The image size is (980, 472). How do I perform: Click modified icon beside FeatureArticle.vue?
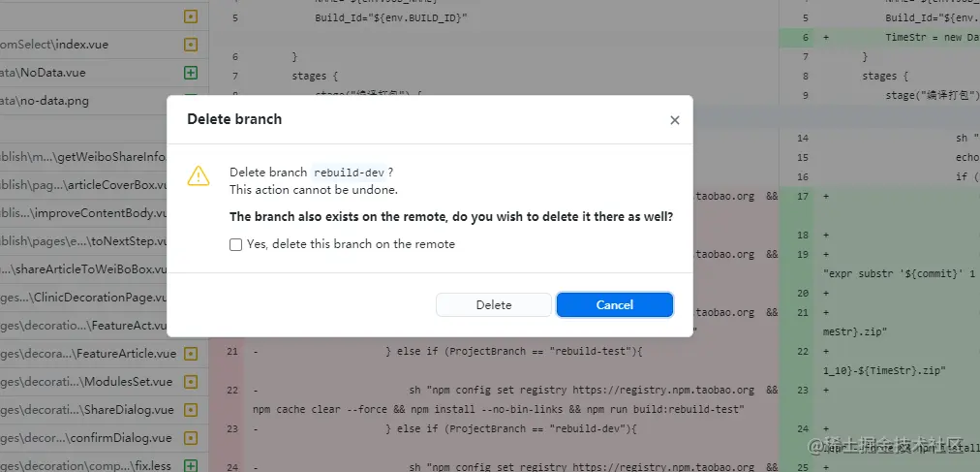(191, 354)
